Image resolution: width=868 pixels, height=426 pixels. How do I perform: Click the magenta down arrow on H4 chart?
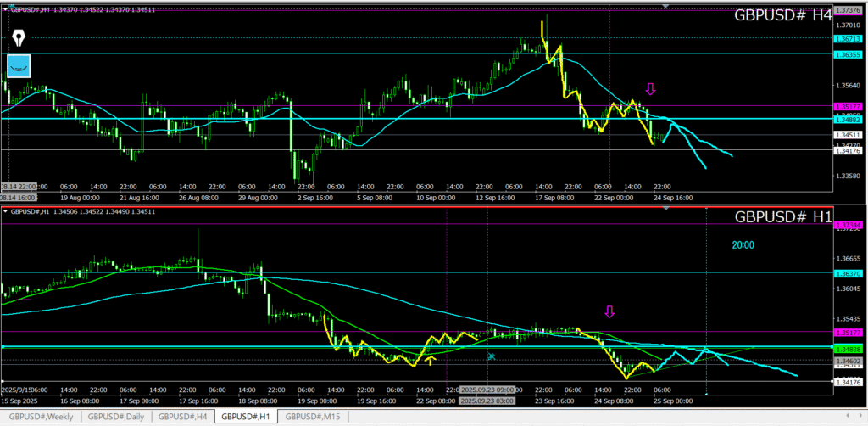pyautogui.click(x=650, y=88)
